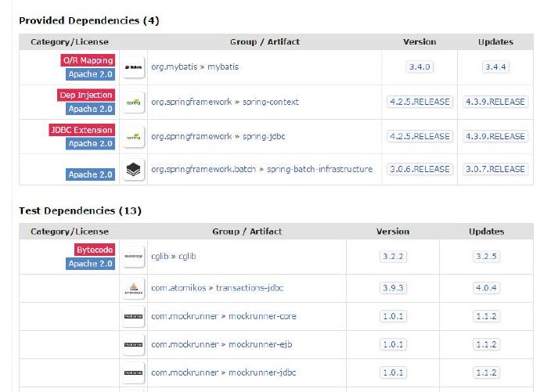This screenshot has height=392, width=540.
Task: Click Apache 2.0 license tag for cglib
Action: pyautogui.click(x=90, y=264)
